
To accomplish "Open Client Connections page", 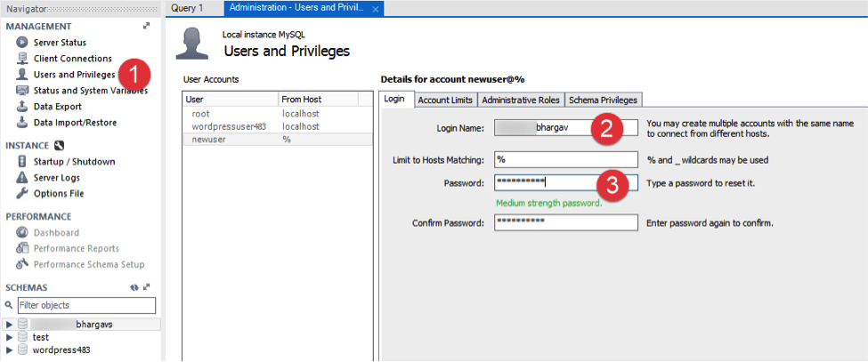I will pos(72,59).
